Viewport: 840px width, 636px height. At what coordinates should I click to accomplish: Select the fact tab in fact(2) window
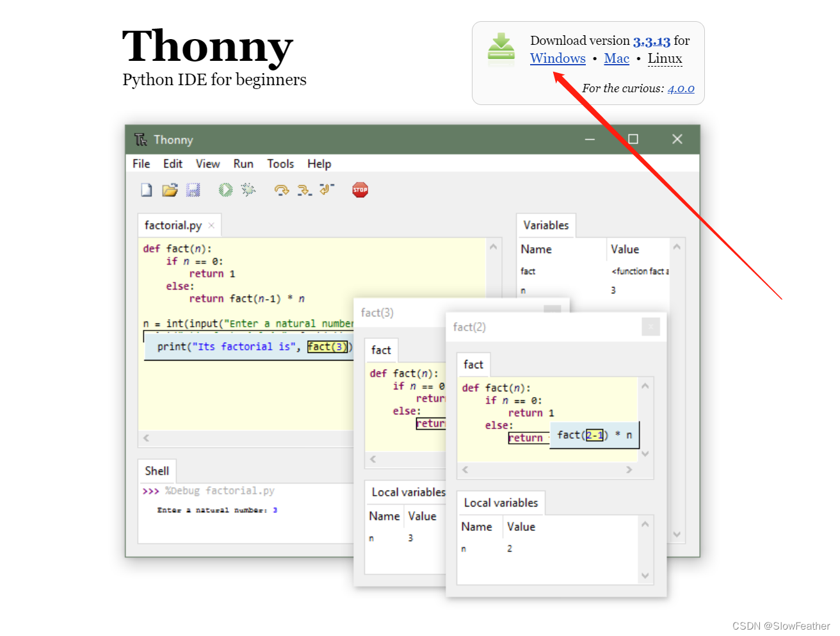click(473, 364)
